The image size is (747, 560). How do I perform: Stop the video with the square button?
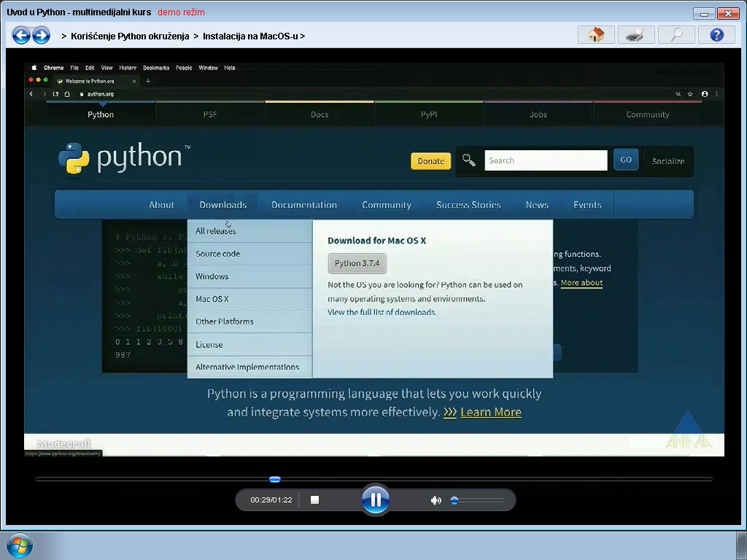coord(315,500)
